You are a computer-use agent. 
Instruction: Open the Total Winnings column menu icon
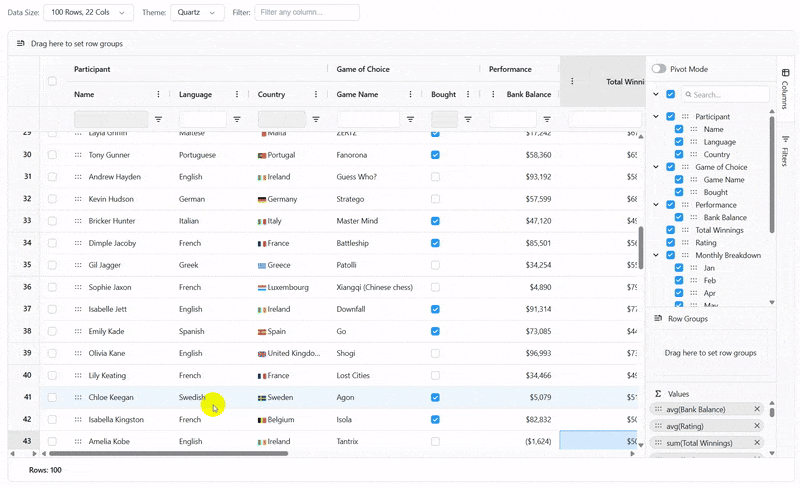[572, 82]
